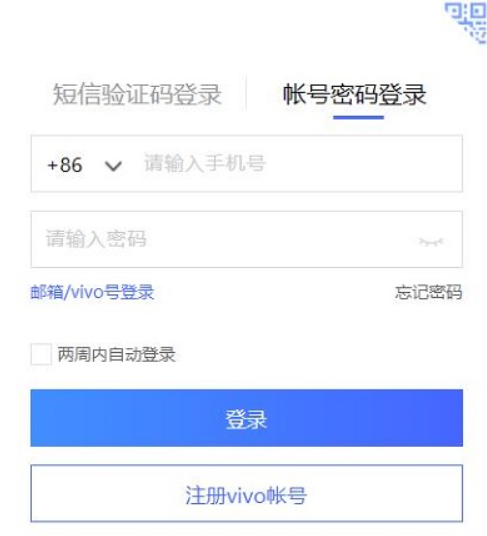487x536 pixels.
Task: Switch to 短信验证码登录 tab
Action: pos(137,94)
